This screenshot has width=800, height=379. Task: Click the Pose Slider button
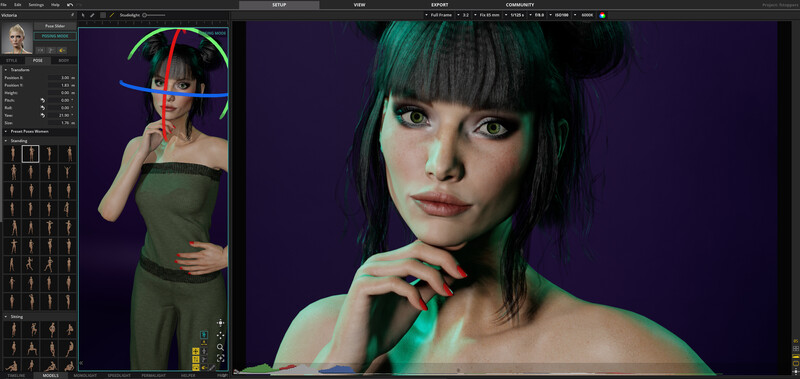click(55, 26)
